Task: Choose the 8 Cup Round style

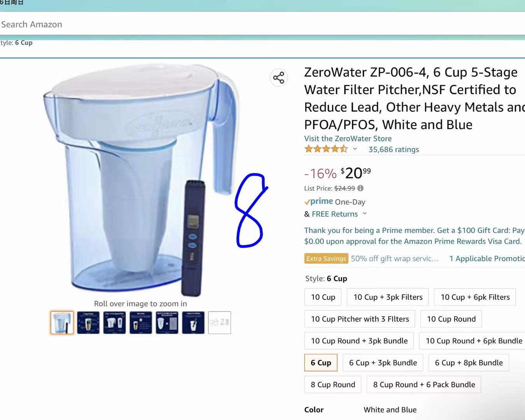Action: (333, 385)
